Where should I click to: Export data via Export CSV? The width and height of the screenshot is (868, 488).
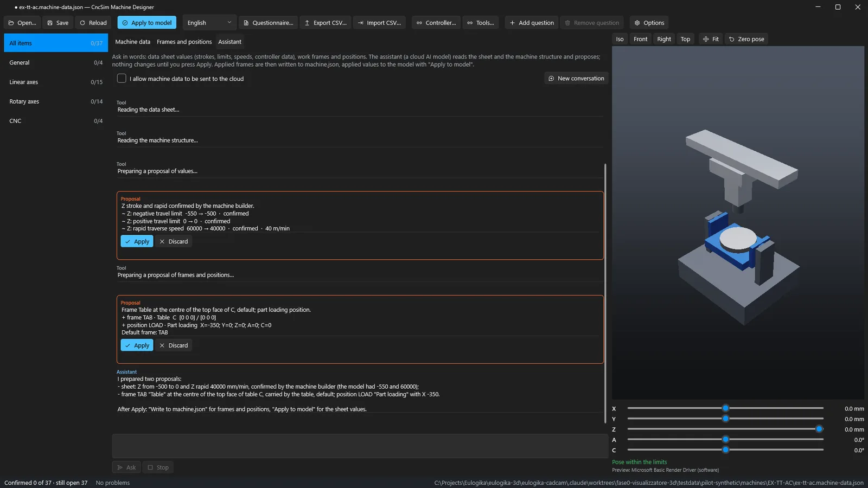click(325, 23)
